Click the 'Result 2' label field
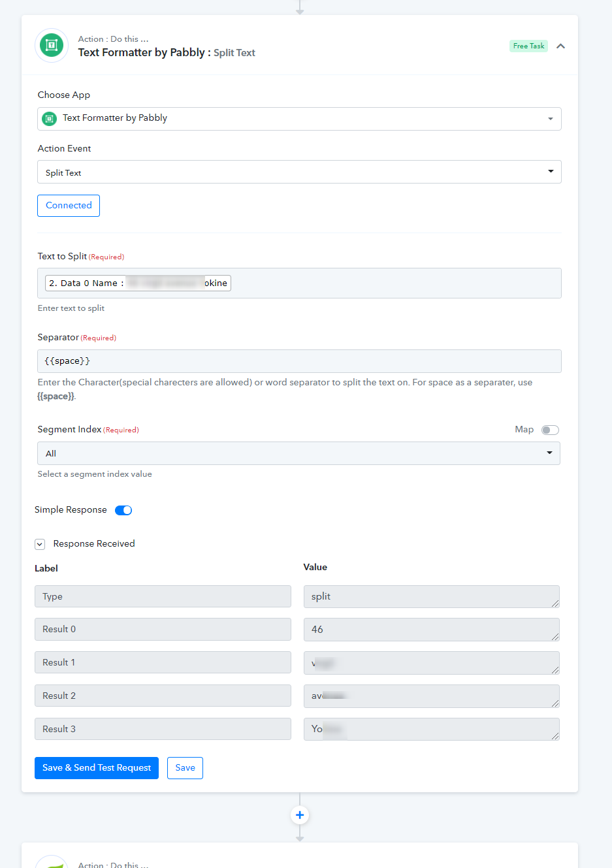 click(163, 696)
